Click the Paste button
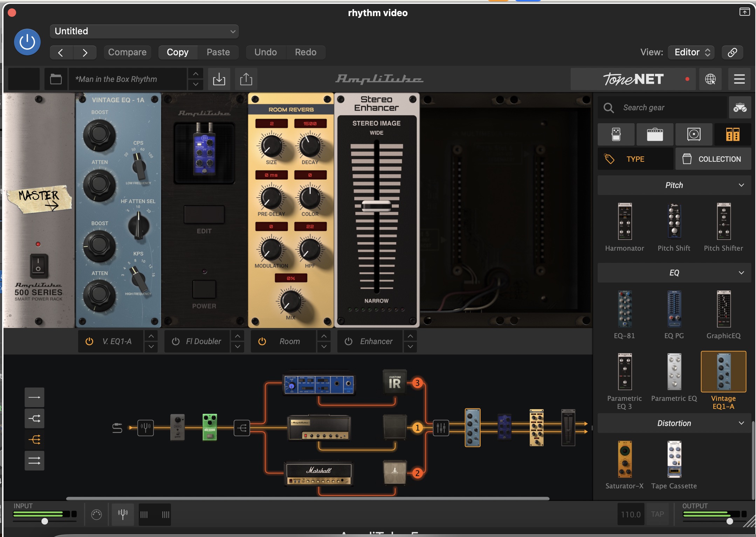756x537 pixels. point(218,52)
